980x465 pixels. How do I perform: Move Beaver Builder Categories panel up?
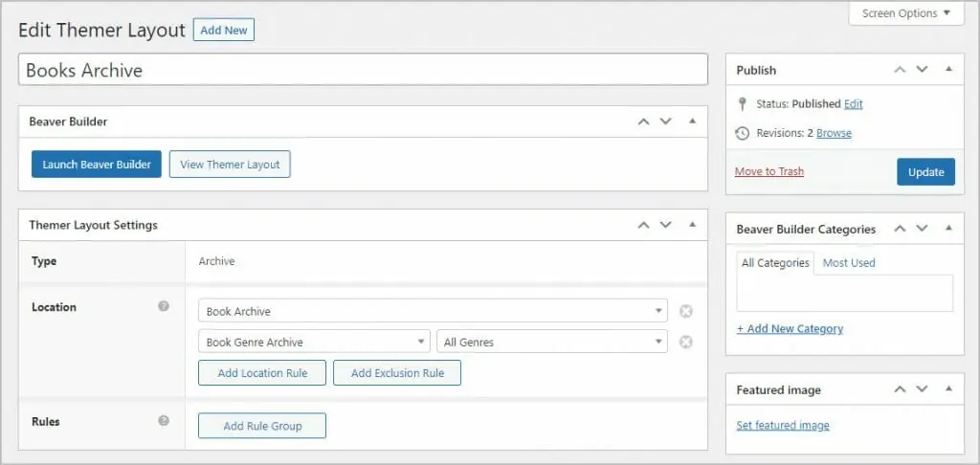click(x=900, y=229)
